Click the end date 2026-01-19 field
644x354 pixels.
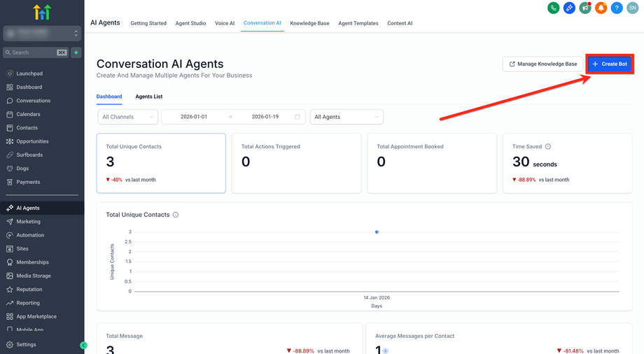pyautogui.click(x=265, y=117)
